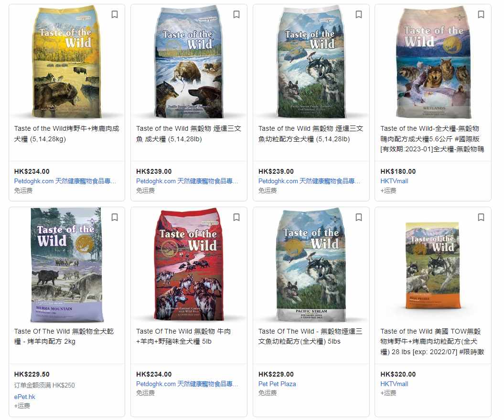Open the small orange High Prairie puppy bag

433,265
